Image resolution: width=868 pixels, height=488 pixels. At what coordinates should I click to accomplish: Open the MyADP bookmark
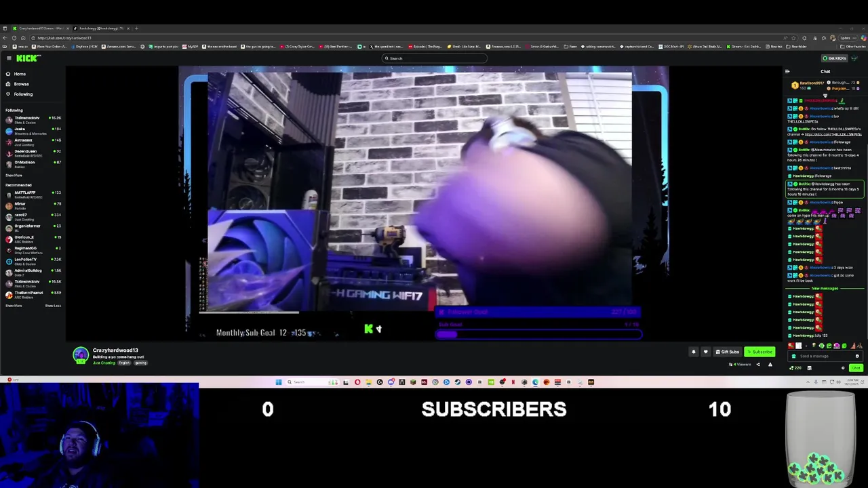point(191,47)
